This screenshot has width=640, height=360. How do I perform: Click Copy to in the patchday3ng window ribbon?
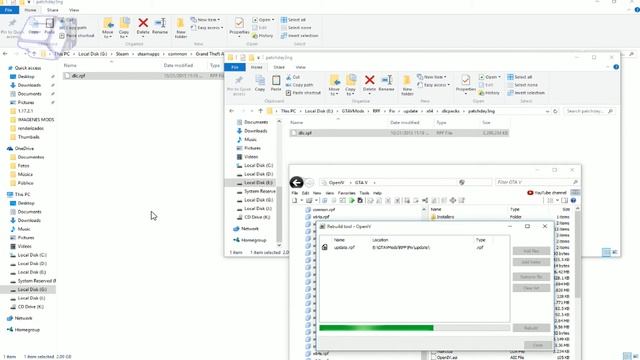pos(351,85)
